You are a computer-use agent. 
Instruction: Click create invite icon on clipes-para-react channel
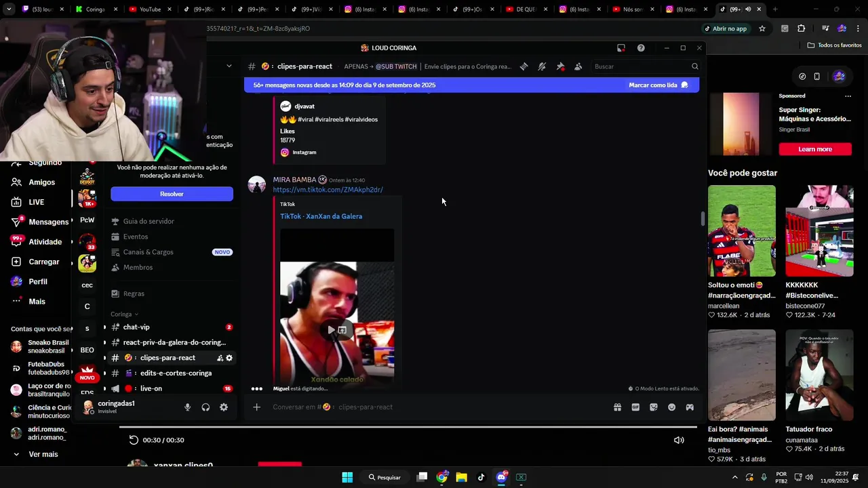pos(220,358)
